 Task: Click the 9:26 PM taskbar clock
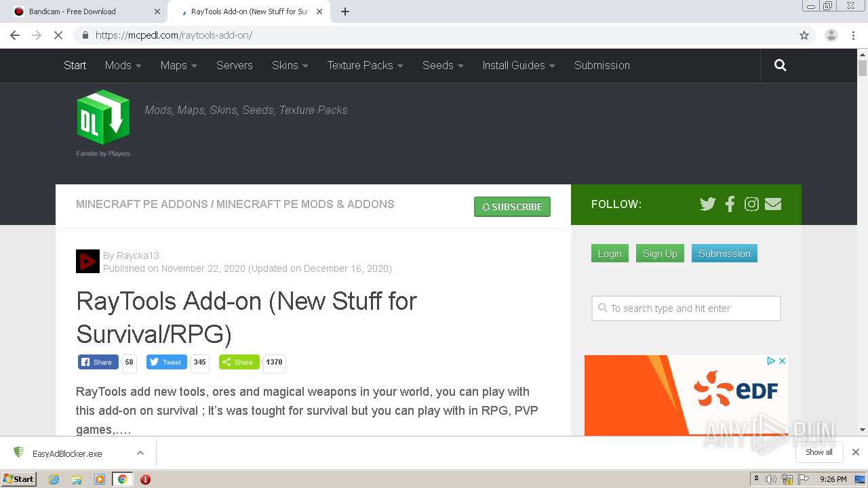click(x=833, y=479)
